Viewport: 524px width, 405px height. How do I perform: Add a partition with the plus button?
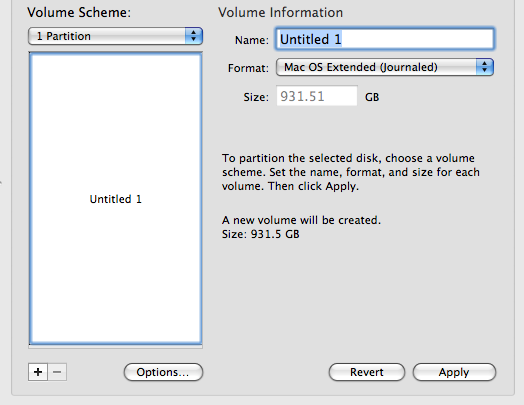coord(38,372)
